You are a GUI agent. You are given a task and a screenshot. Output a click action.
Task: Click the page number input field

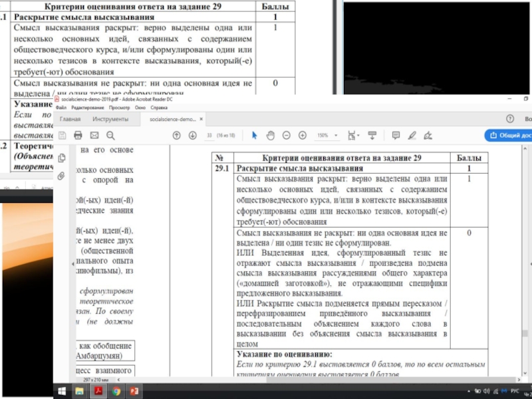209,135
